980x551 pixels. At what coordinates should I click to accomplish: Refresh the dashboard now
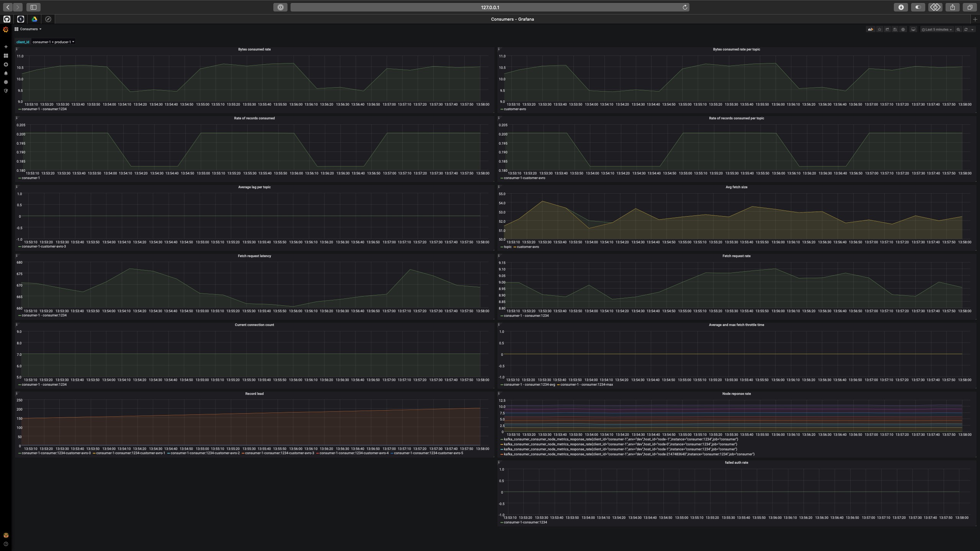[x=966, y=29]
